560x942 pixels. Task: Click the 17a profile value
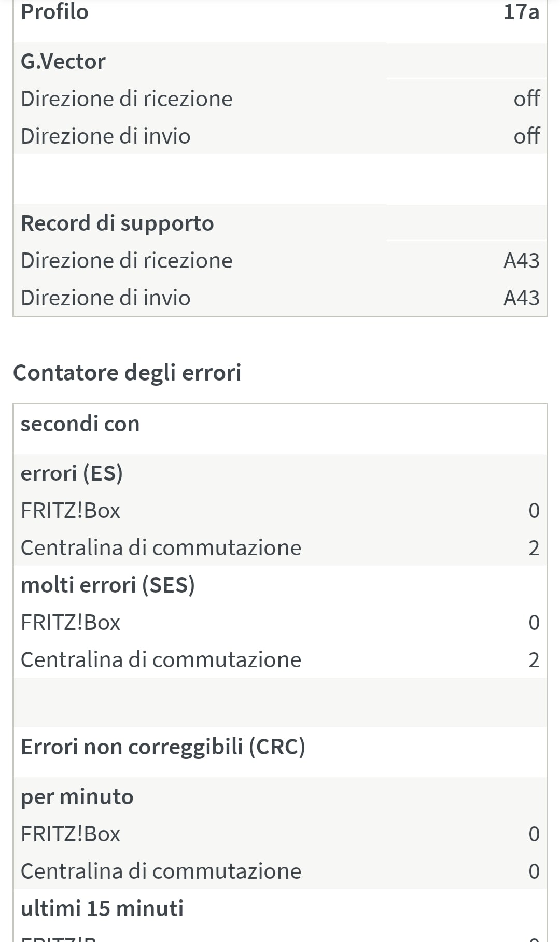(521, 11)
